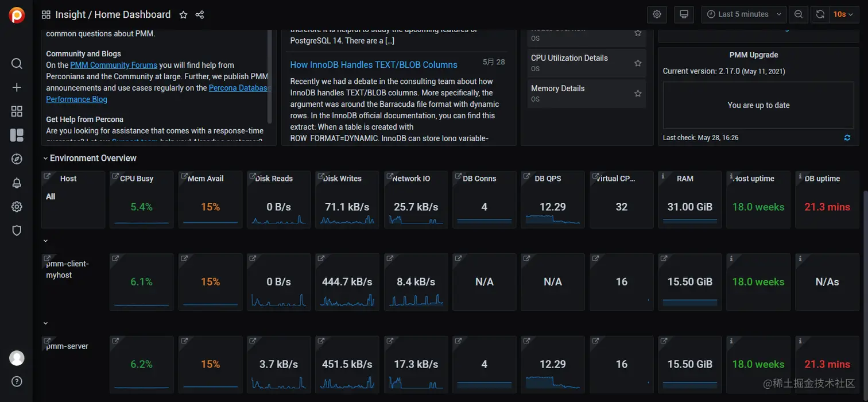Open the Server Admin shield icon
Image resolution: width=868 pixels, height=402 pixels.
[x=17, y=231]
